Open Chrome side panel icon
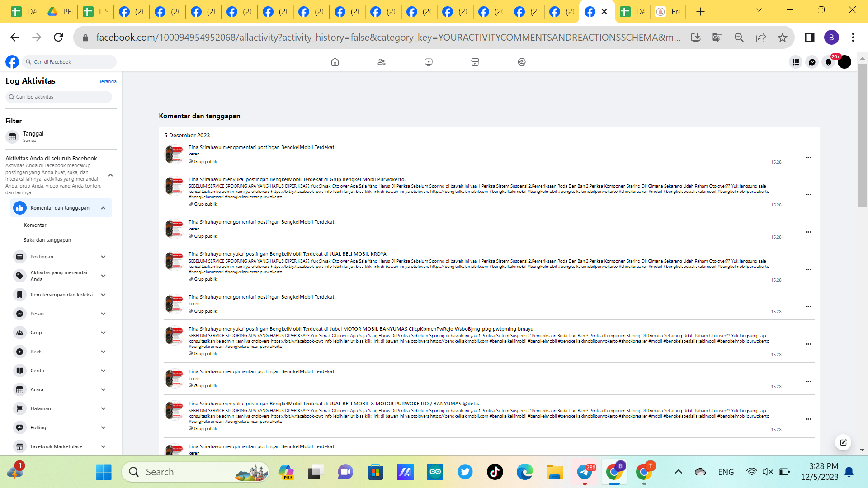 (810, 38)
